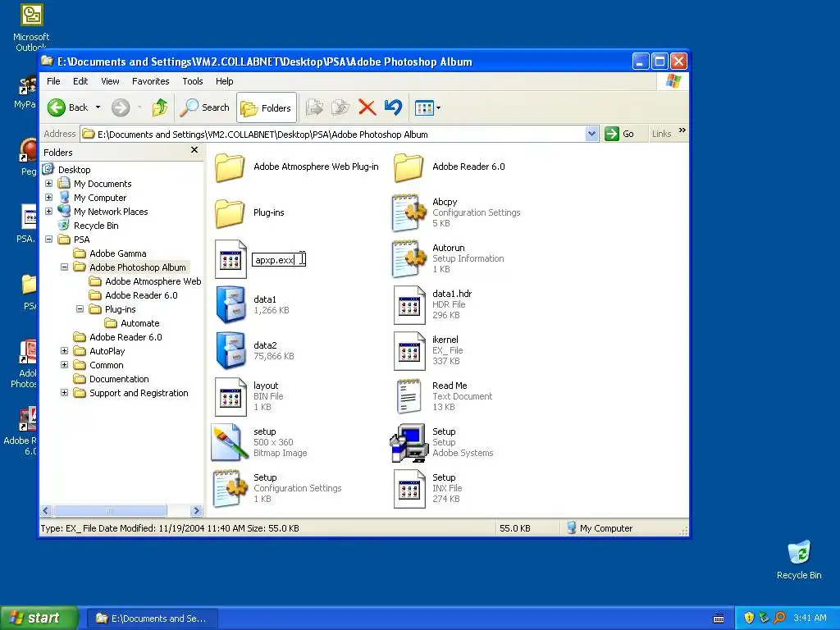
Task: Select the data1.hdr file icon
Action: point(409,305)
